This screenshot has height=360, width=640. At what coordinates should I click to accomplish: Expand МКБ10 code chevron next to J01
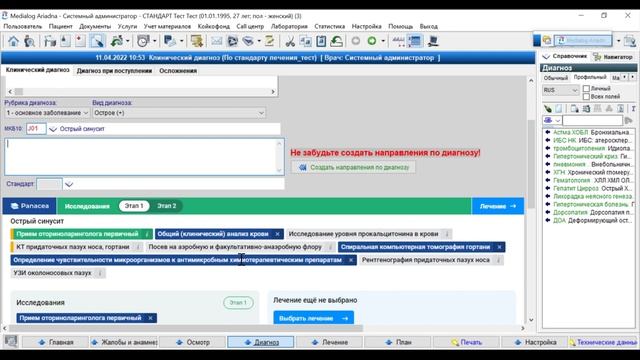point(53,129)
